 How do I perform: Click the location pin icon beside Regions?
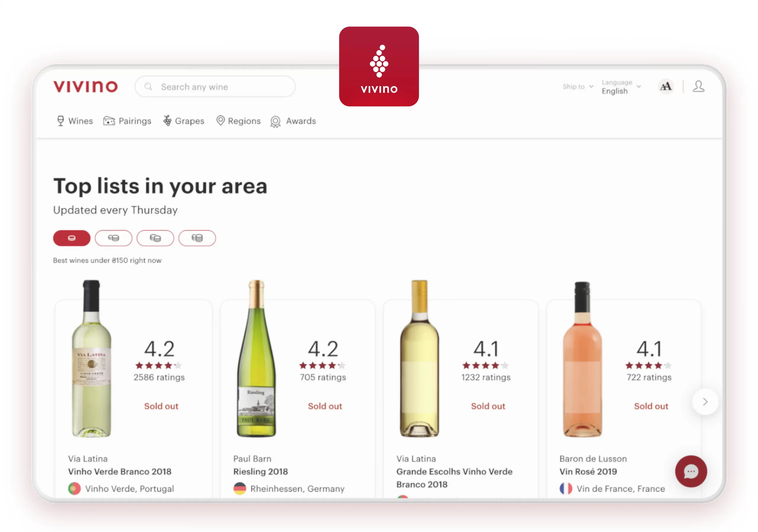click(x=220, y=121)
